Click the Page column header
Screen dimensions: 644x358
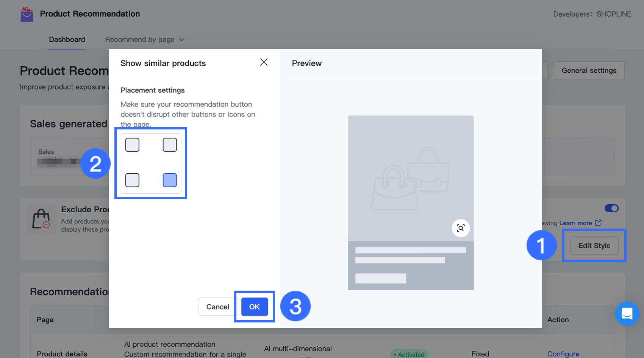click(45, 320)
